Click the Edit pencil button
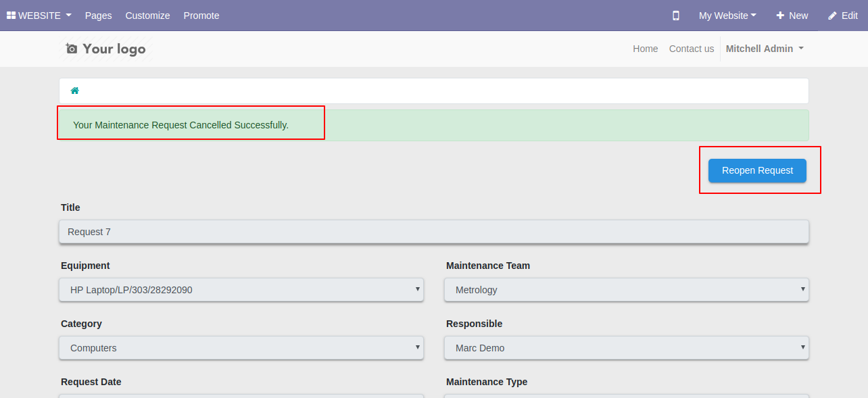Image resolution: width=868 pixels, height=398 pixels. point(842,16)
